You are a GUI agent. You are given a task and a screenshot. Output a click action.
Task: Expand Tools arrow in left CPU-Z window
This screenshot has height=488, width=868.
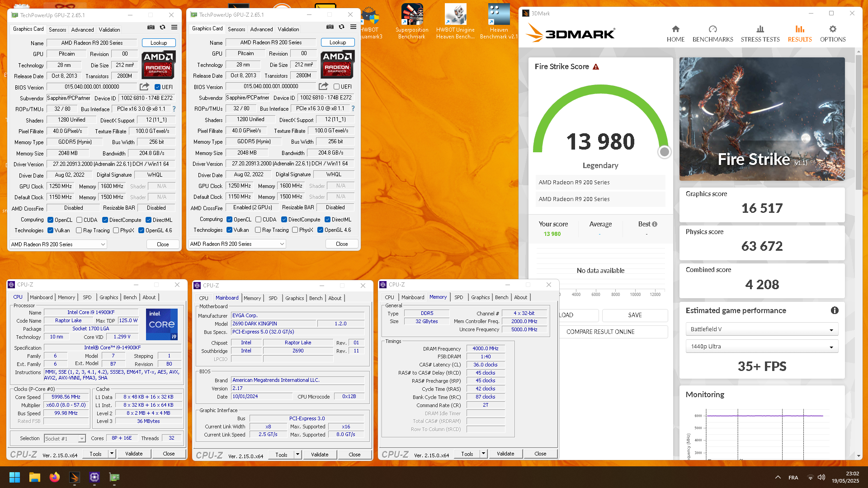(112, 454)
